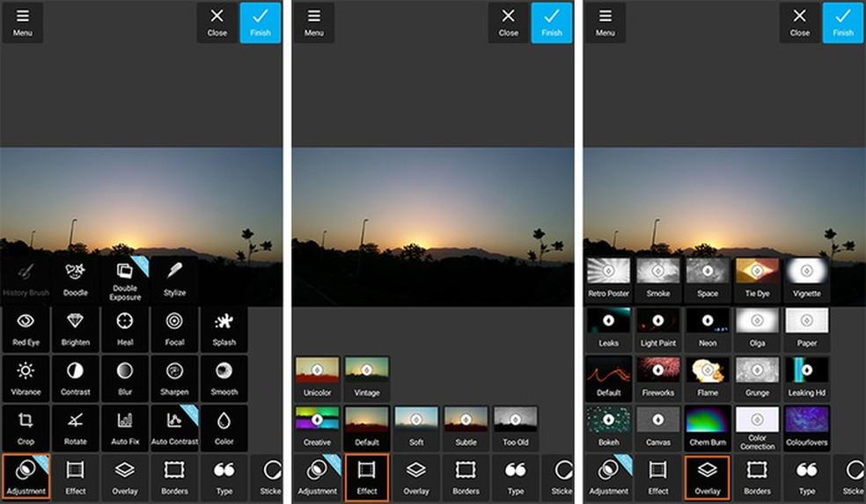Open the Contrast adjustment
The image size is (866, 504).
75,379
